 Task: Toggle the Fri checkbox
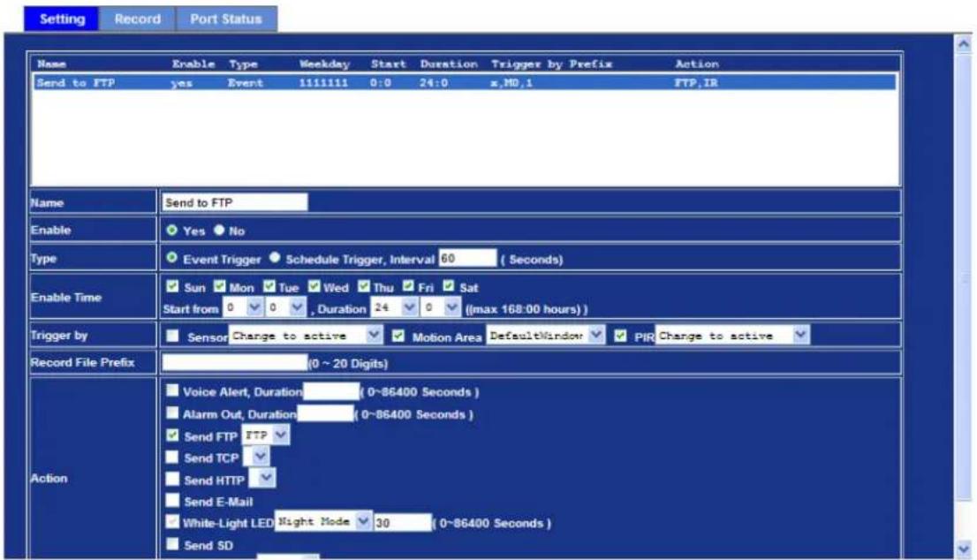(x=408, y=286)
